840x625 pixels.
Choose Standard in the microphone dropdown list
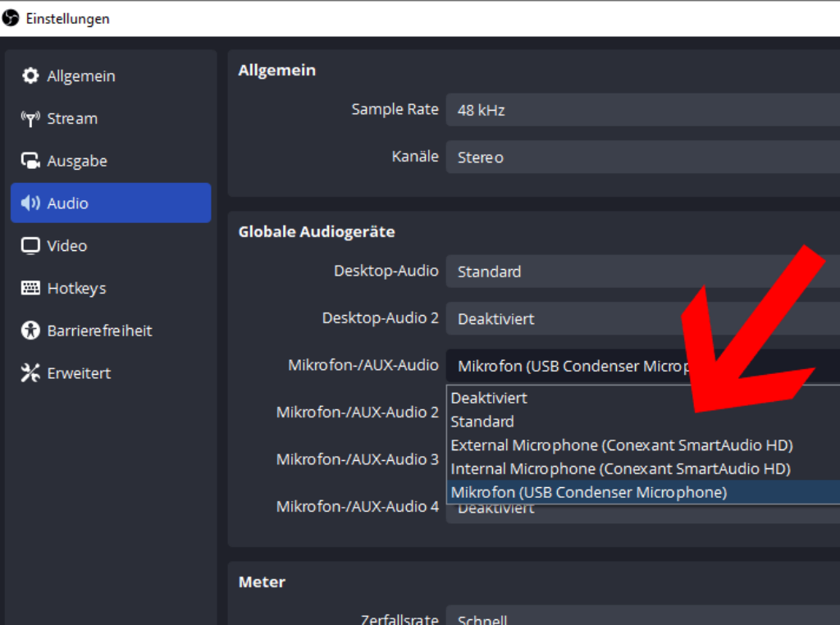(482, 422)
